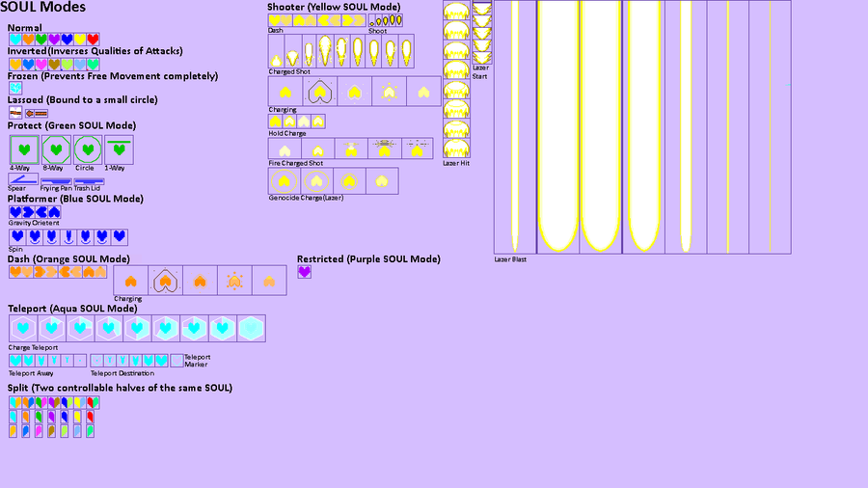Select the orange Charging frame with sparkle dots
The height and width of the screenshot is (488, 868).
pos(234,281)
